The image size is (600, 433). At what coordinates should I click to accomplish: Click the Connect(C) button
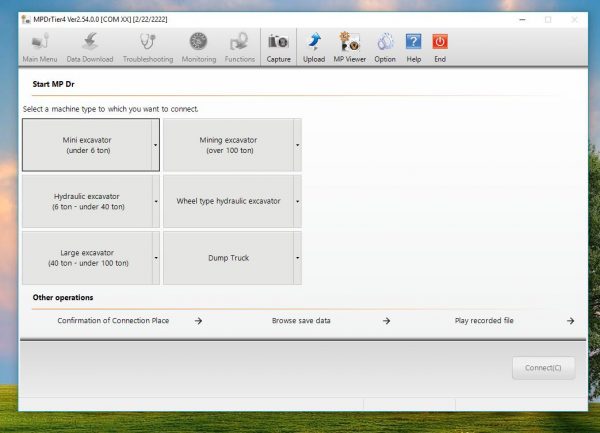pos(543,368)
